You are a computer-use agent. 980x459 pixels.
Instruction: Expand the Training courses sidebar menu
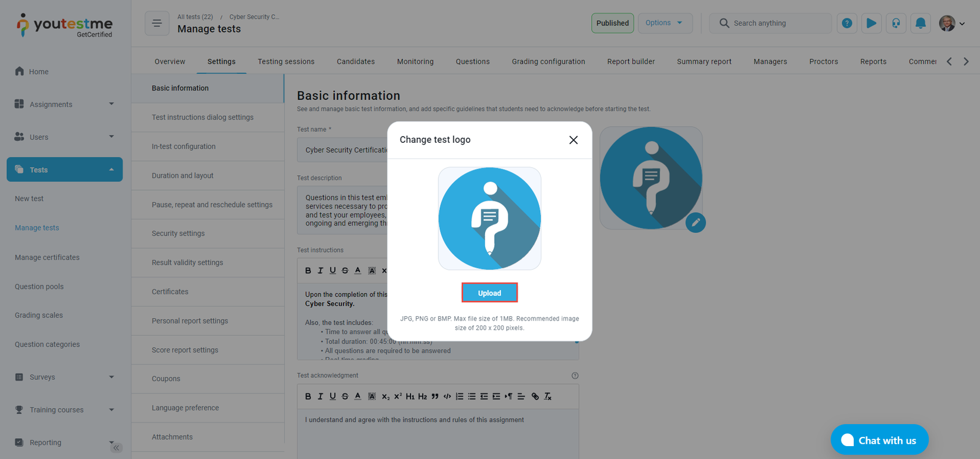point(64,409)
